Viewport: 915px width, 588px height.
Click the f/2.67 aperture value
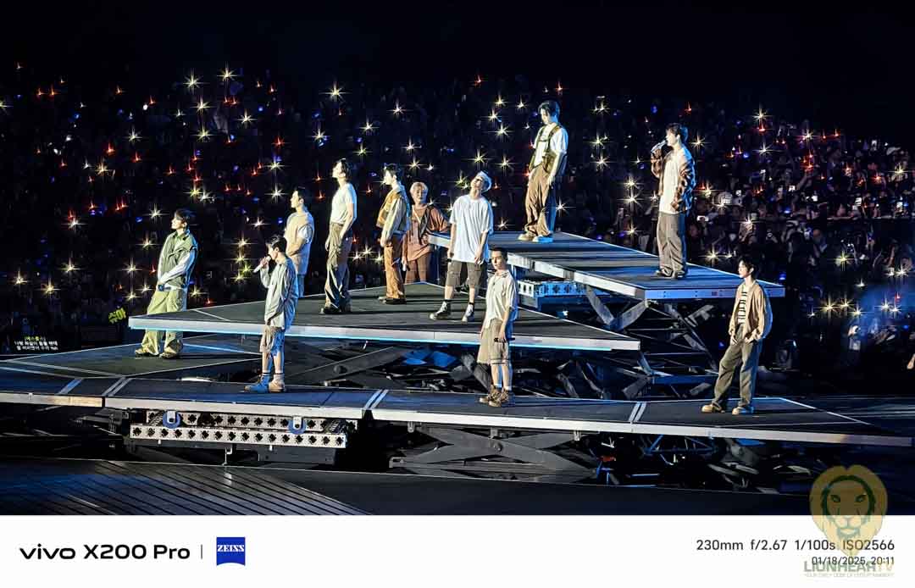(x=769, y=545)
